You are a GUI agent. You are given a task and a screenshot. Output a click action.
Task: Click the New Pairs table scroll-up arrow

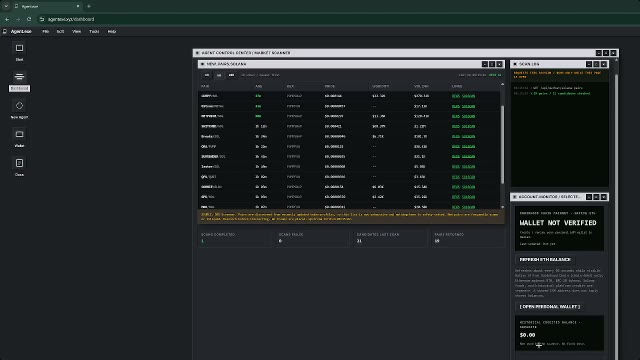pyautogui.click(x=502, y=84)
